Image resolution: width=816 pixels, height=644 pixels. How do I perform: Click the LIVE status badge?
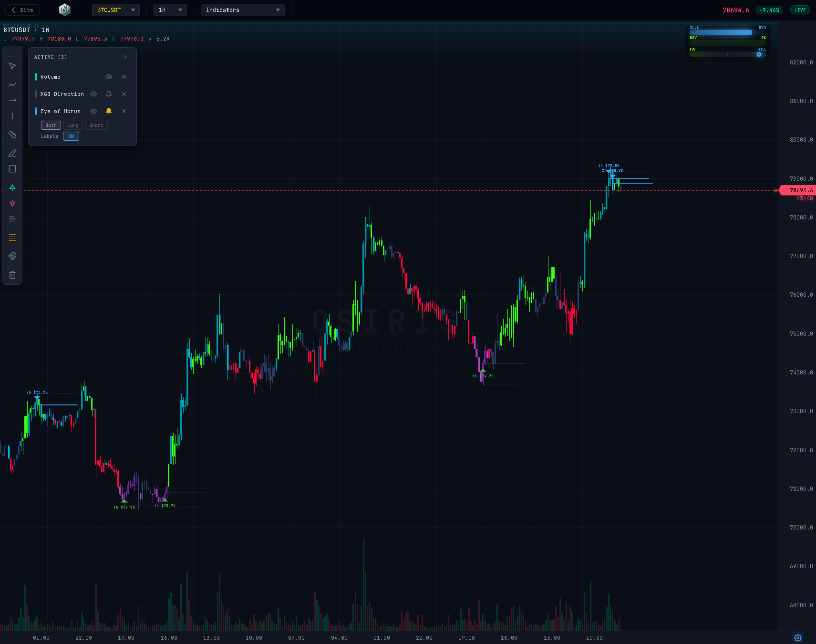(800, 10)
